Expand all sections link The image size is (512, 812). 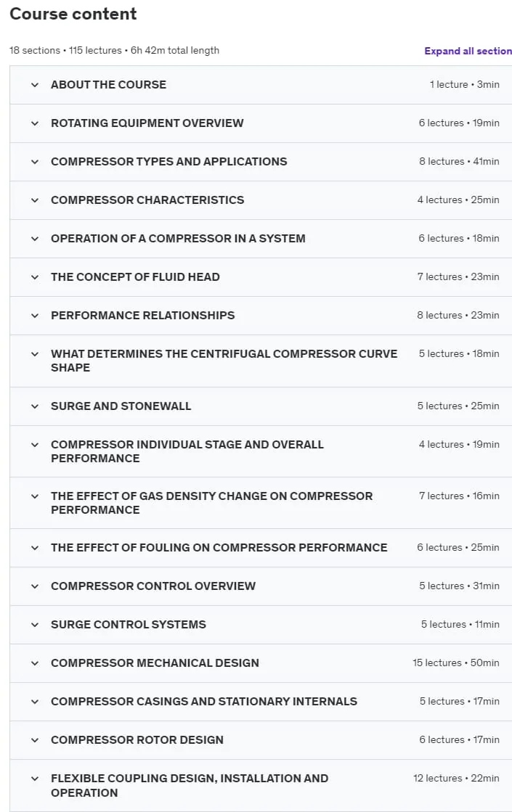468,51
